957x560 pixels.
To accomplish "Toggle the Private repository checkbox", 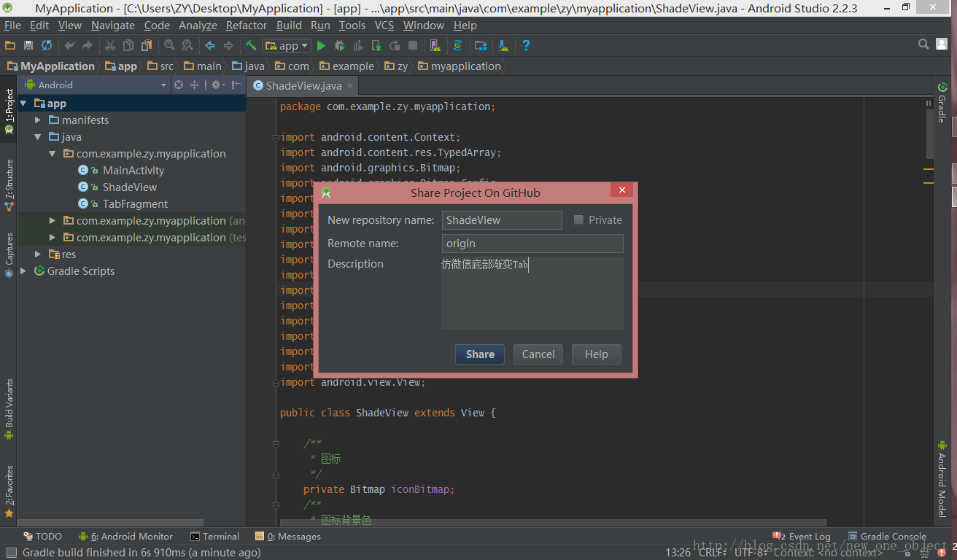I will [x=578, y=219].
